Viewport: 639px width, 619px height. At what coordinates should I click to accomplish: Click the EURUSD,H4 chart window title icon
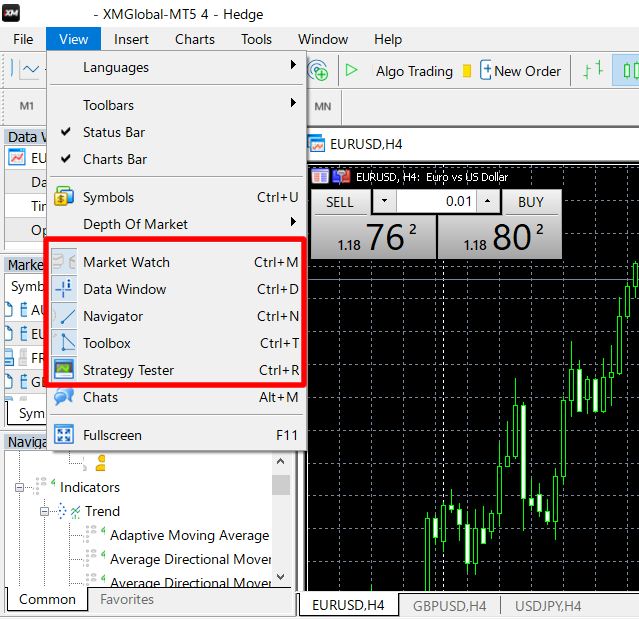point(317,144)
